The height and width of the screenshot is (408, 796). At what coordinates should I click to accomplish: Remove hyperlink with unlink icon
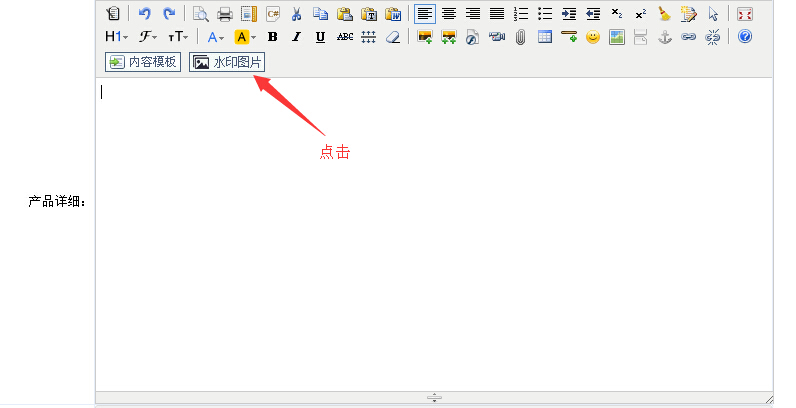pos(713,37)
